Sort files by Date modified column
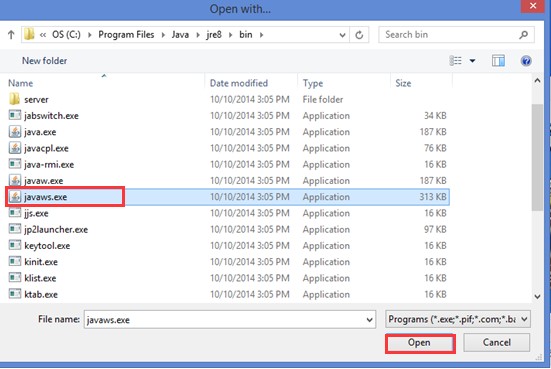 coord(239,83)
